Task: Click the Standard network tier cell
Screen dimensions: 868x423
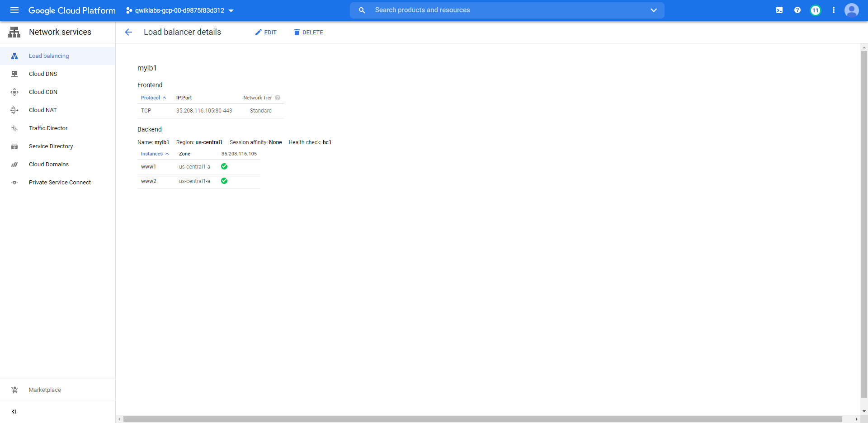Action: tap(261, 111)
